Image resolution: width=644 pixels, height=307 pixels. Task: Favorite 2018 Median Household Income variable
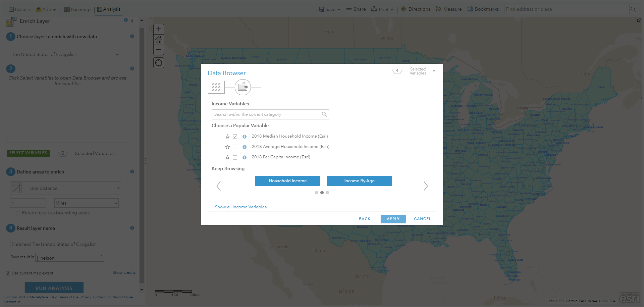pos(227,137)
